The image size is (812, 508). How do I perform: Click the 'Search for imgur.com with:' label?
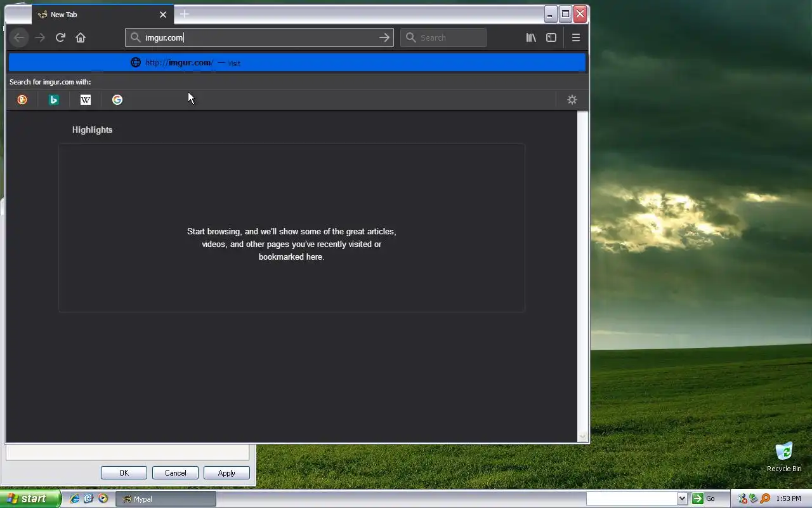(x=50, y=82)
